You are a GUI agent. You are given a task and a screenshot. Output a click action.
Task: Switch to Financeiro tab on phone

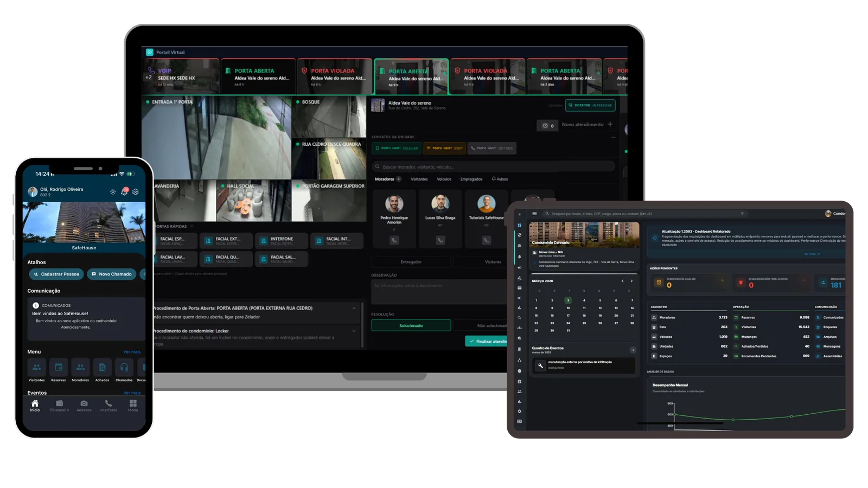click(x=59, y=406)
